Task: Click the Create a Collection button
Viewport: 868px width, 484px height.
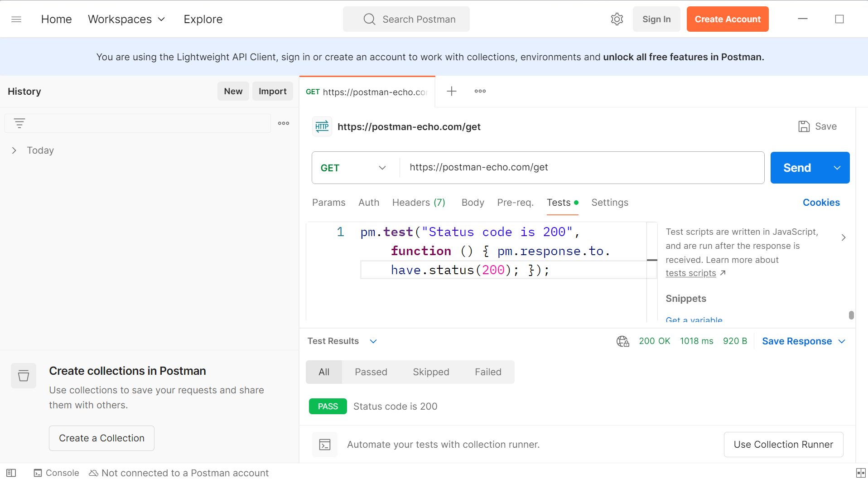Action: click(x=101, y=438)
